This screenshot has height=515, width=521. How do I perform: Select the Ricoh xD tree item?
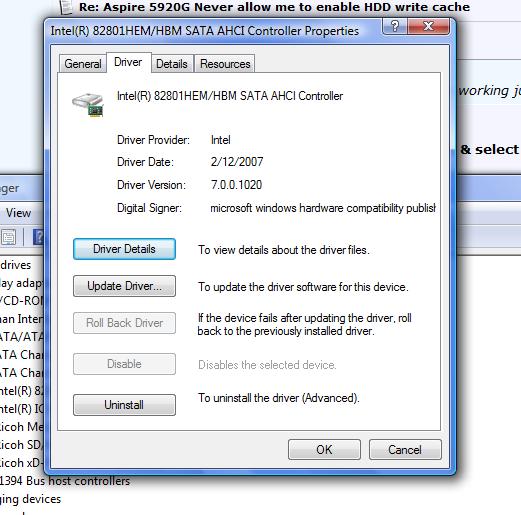[22, 463]
